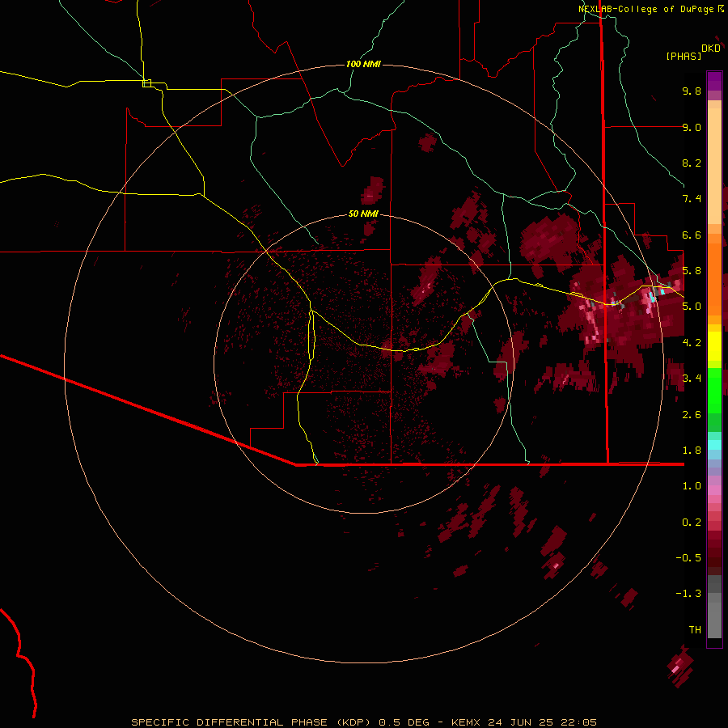Select the 3.4 legend value

tap(692, 379)
